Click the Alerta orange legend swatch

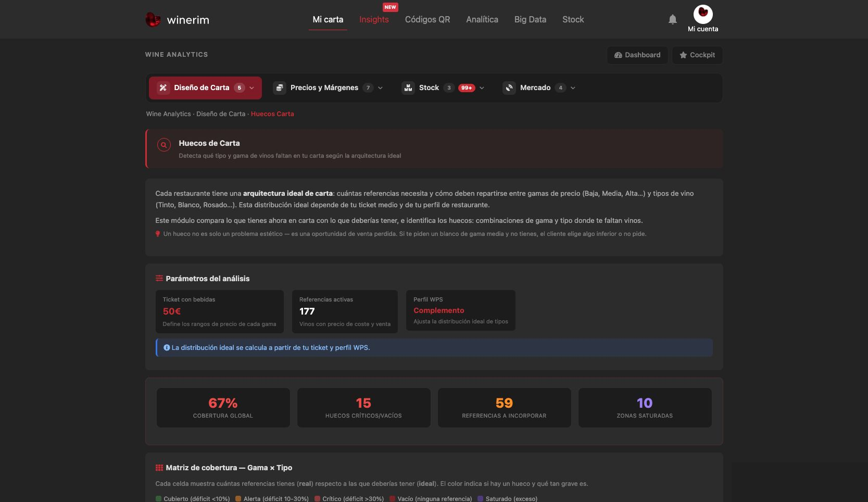click(238, 499)
